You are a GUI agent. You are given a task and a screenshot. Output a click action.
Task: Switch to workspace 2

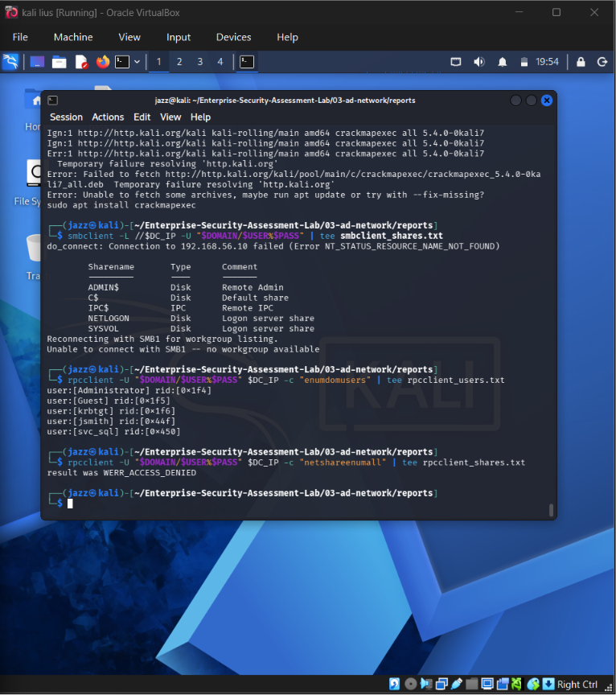pos(179,62)
